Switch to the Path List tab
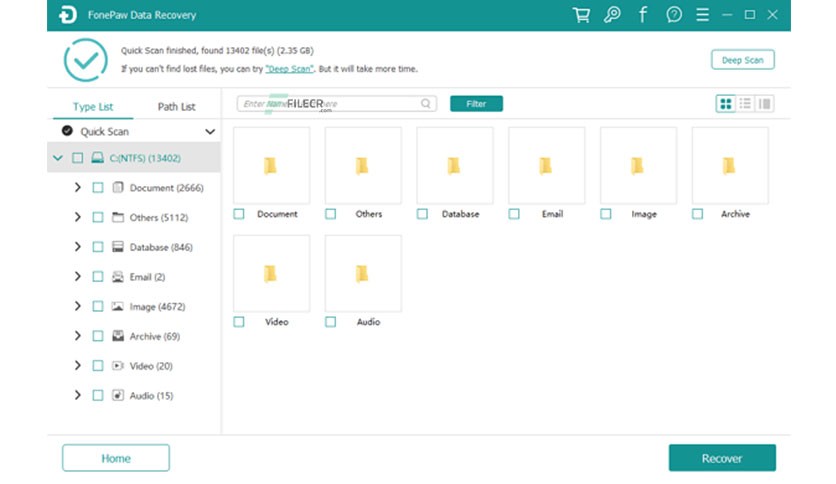 (x=176, y=107)
